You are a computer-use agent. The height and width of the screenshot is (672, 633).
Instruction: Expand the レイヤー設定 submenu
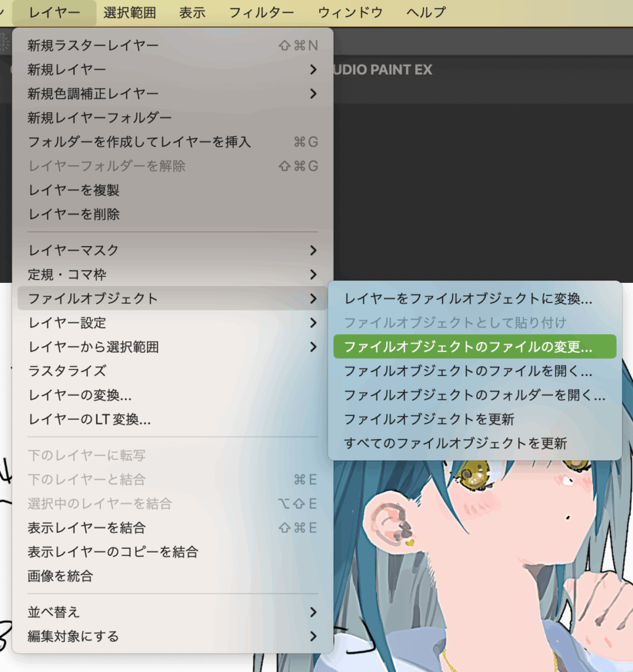173,322
